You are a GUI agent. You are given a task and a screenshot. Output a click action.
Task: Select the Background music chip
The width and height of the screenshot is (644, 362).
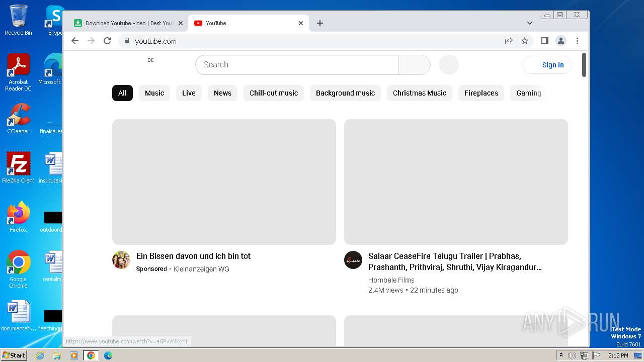click(x=345, y=93)
